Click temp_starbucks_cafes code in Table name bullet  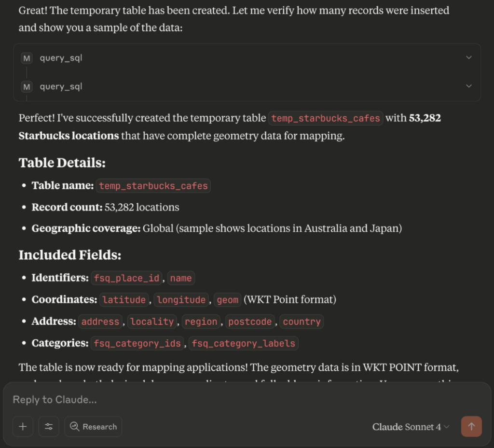(153, 186)
